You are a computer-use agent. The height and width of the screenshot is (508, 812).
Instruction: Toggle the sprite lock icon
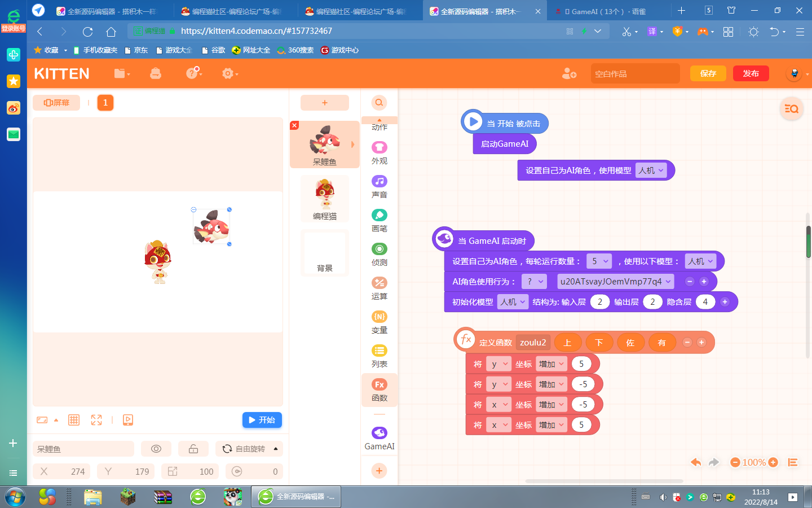(193, 449)
